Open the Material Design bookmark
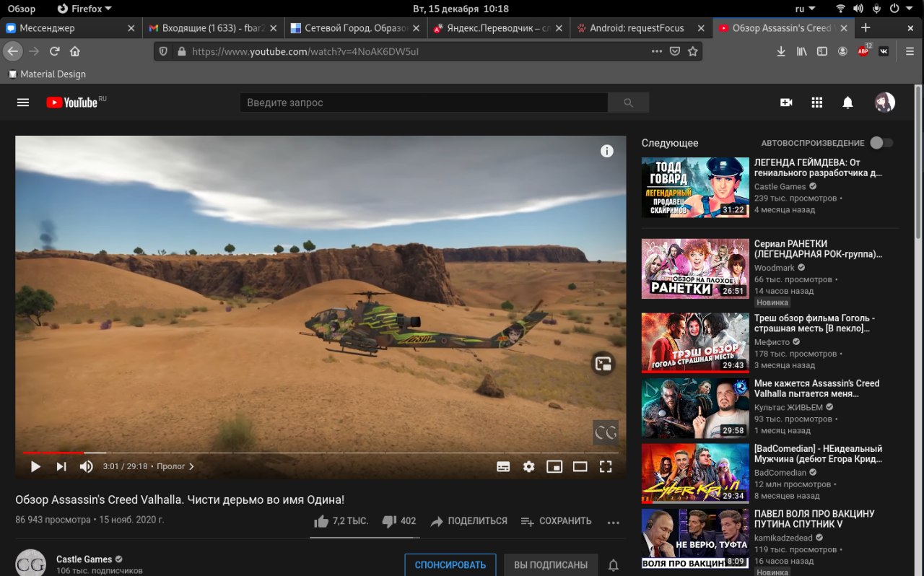 click(x=47, y=74)
